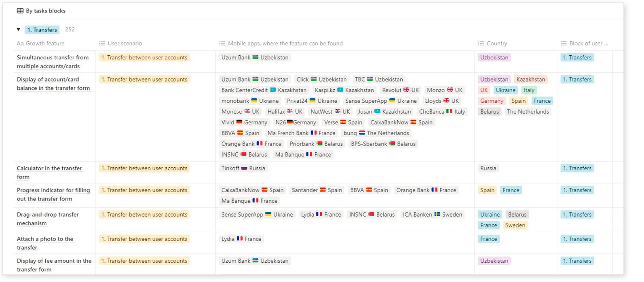The width and height of the screenshot is (644, 282).
Task: Click Sweden country tag
Action: click(515, 225)
